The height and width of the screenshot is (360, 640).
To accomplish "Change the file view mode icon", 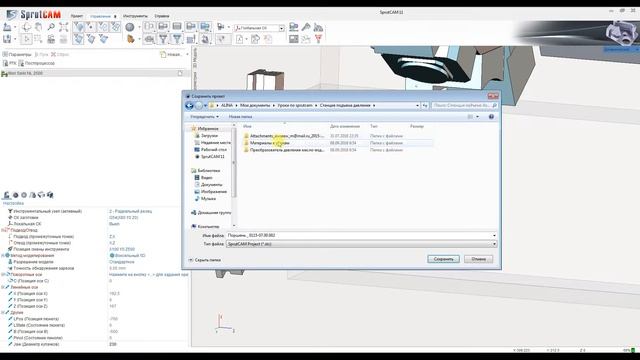I will 470,117.
